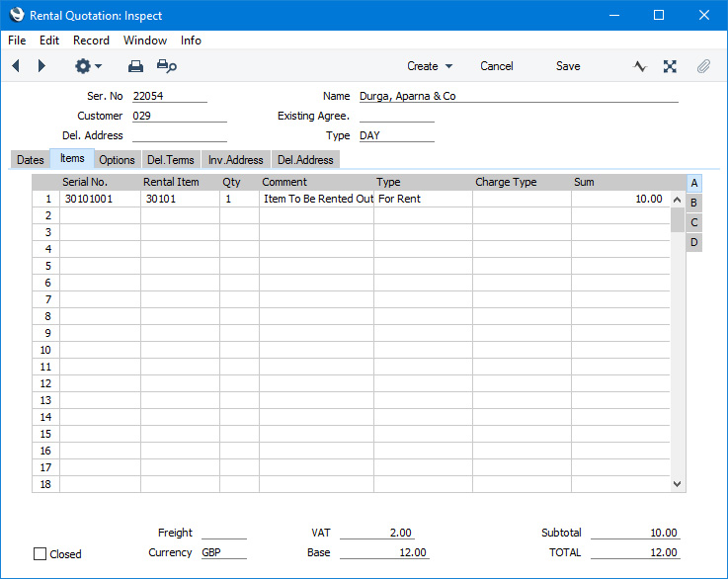Select the Items tab
Screen dimensions: 728x579
(72, 158)
